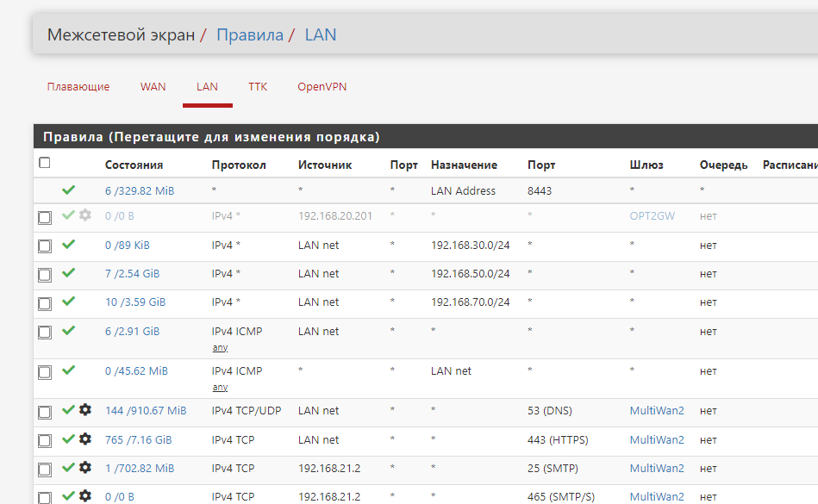Click the OPT2GW gateway link
This screenshot has width=818, height=504.
[x=652, y=216]
